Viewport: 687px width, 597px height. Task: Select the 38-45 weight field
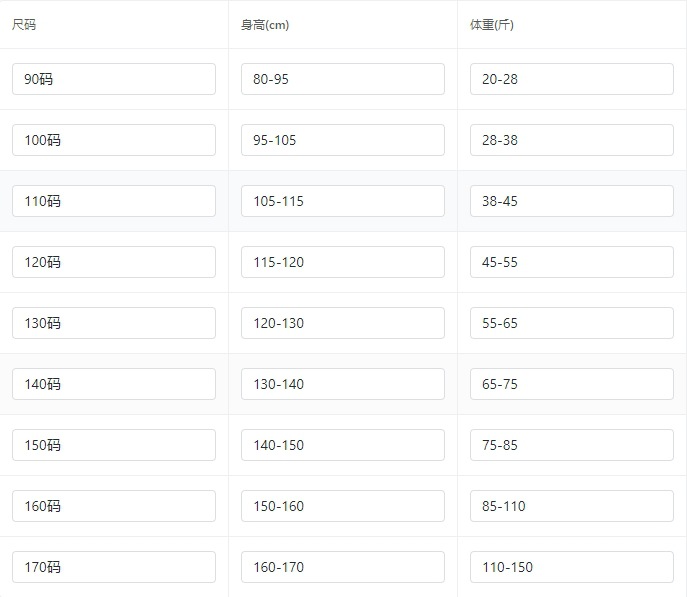click(572, 201)
